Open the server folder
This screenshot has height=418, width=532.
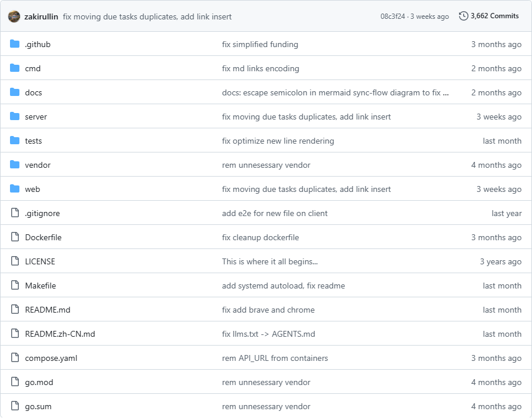click(36, 117)
